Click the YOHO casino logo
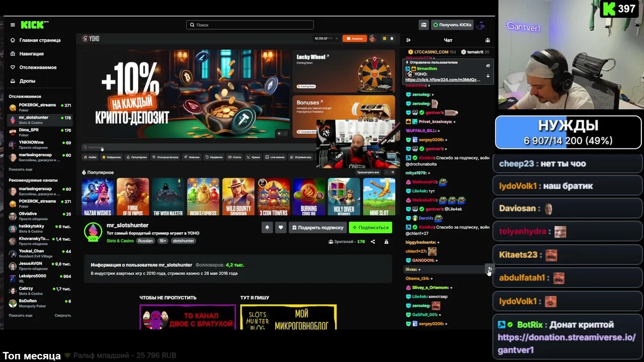The height and width of the screenshot is (362, 644). point(91,39)
